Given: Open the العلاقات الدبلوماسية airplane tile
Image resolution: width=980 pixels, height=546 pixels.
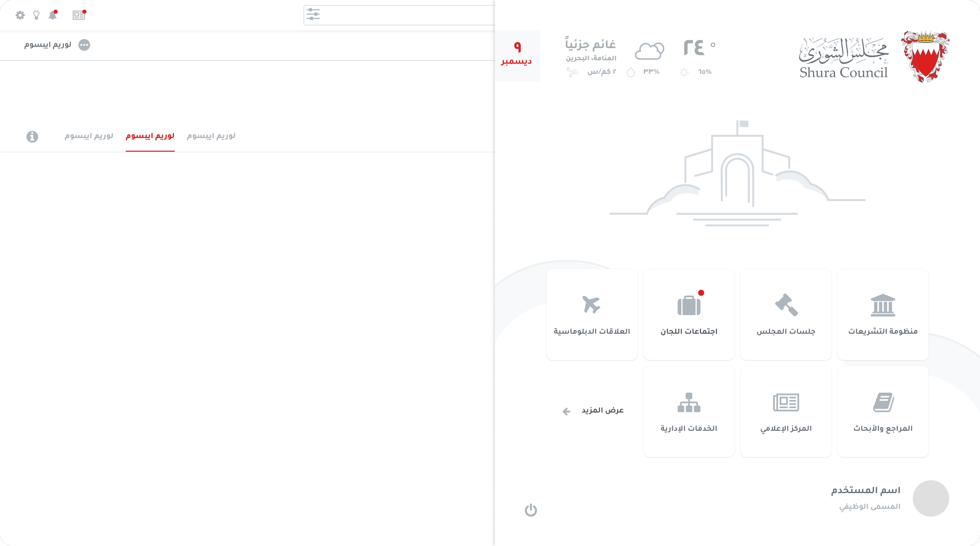Looking at the screenshot, I should pos(592,315).
